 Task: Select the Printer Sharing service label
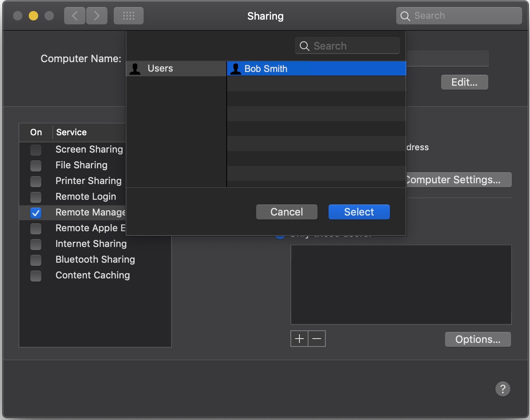pyautogui.click(x=89, y=181)
